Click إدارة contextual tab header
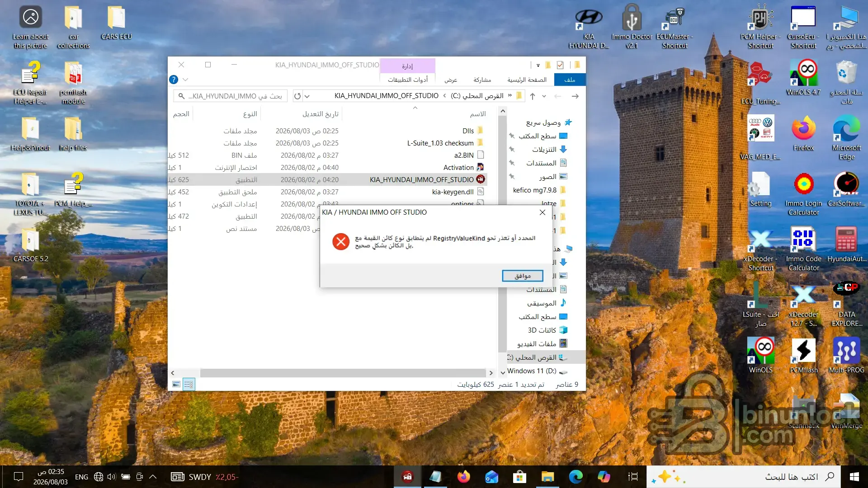 [x=407, y=66]
